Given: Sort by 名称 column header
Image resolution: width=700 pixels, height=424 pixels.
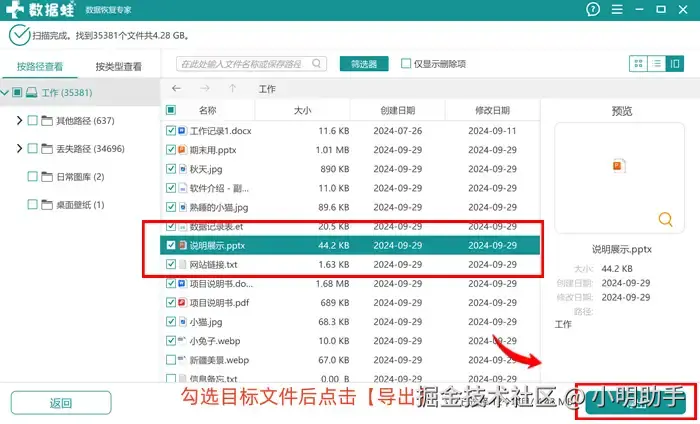Looking at the screenshot, I should coord(208,110).
